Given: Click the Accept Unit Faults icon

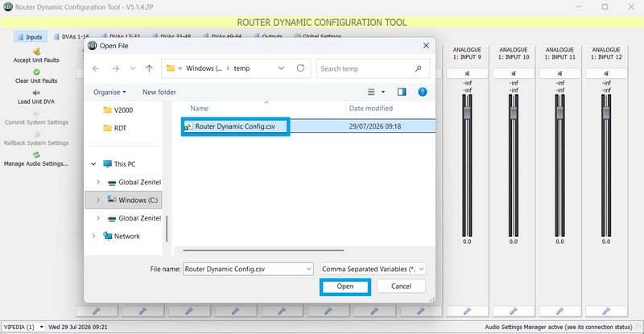Looking at the screenshot, I should (36, 52).
